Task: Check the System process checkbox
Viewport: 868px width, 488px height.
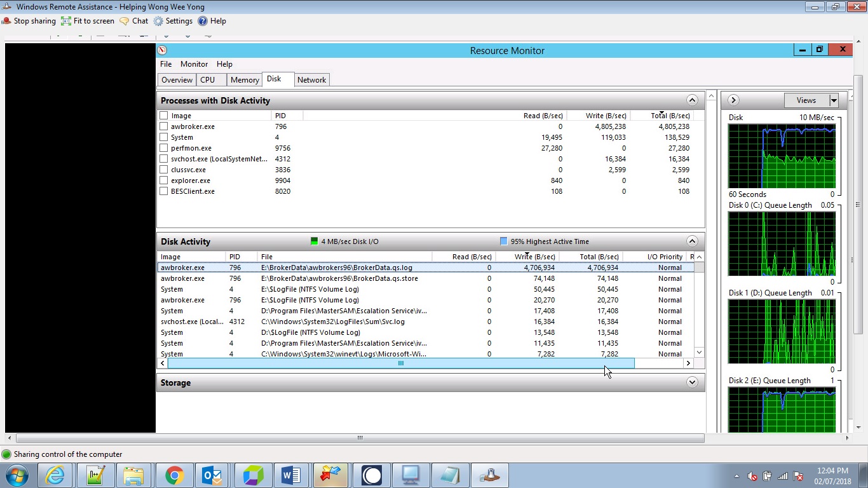Action: coord(164,137)
